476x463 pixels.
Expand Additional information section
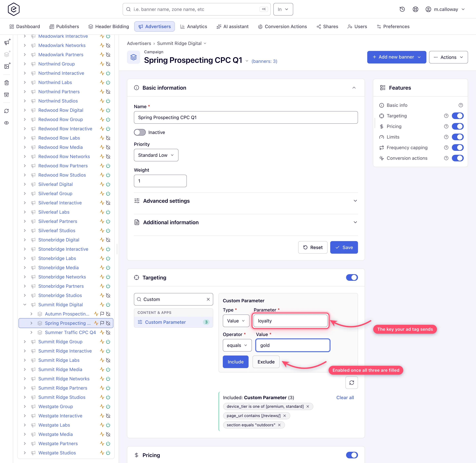click(246, 222)
